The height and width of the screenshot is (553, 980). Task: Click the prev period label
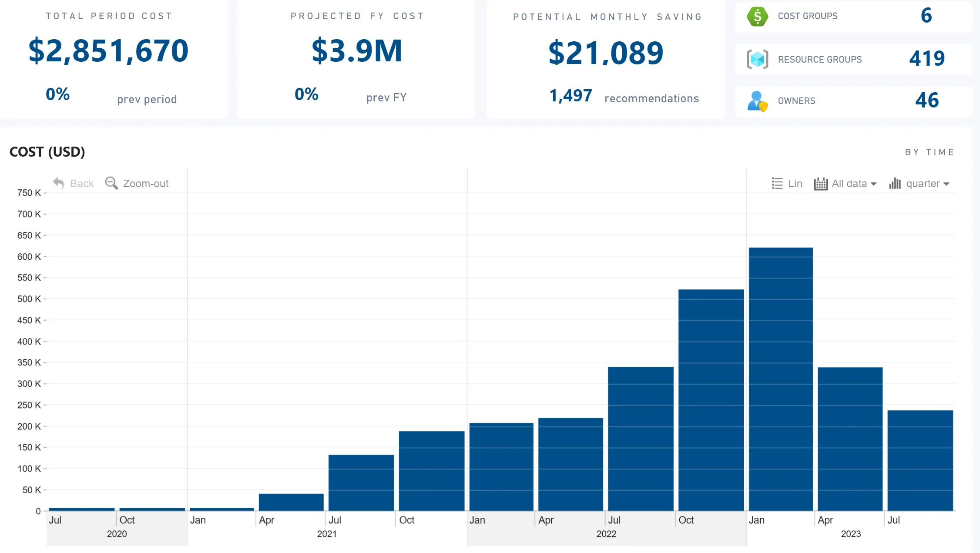click(147, 100)
